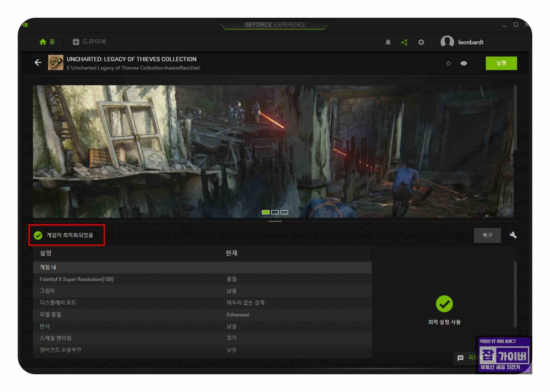
Task: Select the third screenshot indicator
Action: pos(284,212)
